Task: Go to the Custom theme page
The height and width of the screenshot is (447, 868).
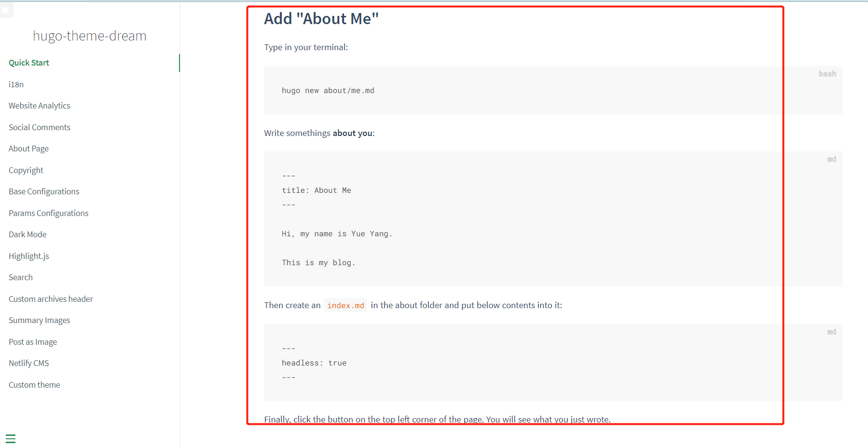Action: pyautogui.click(x=34, y=385)
